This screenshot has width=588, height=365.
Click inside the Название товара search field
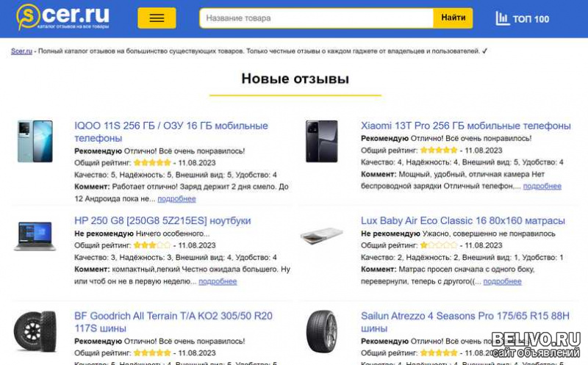316,18
